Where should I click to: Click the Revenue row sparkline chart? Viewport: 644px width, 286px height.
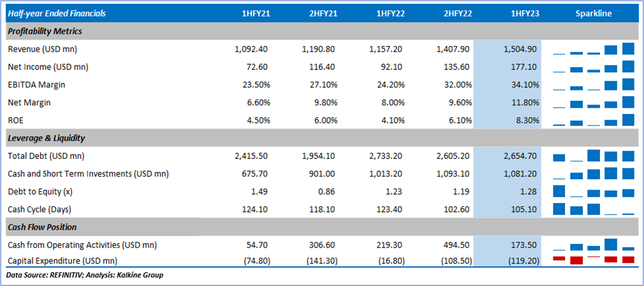593,49
